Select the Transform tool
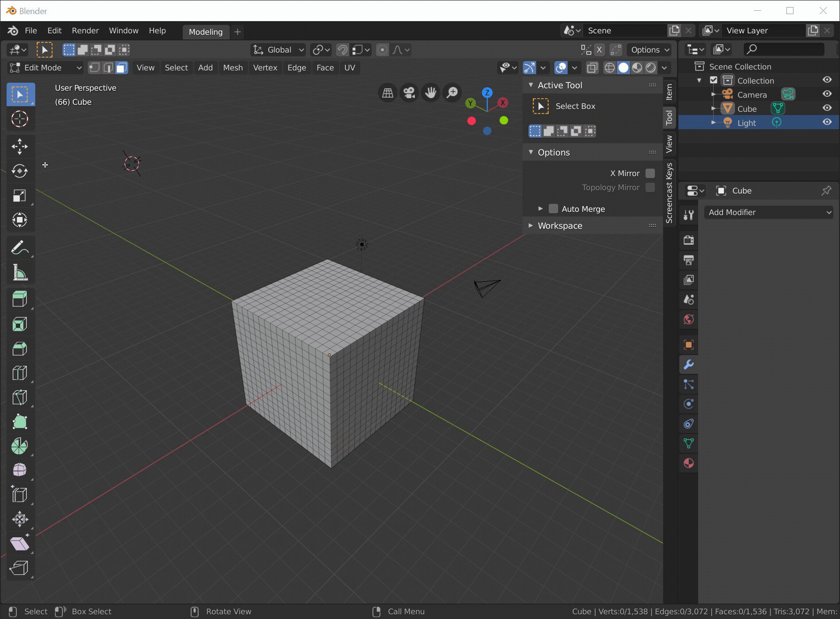The image size is (840, 619). 20,220
